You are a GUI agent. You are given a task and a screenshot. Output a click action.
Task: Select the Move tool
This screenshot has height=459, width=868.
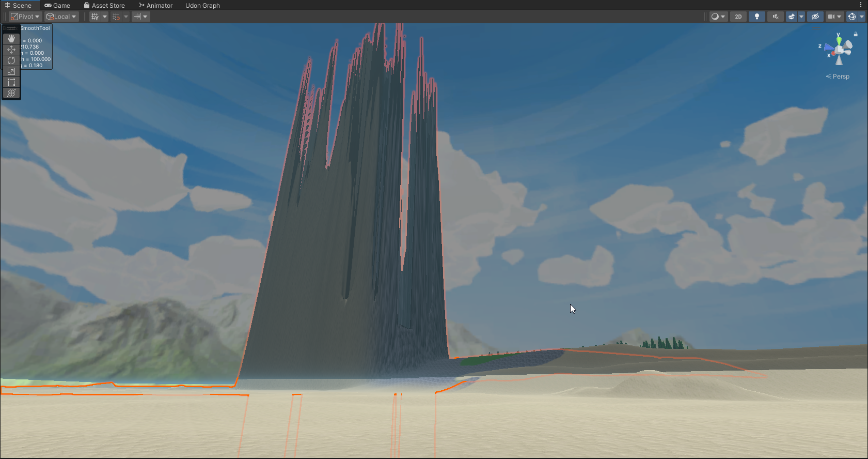pyautogui.click(x=11, y=50)
